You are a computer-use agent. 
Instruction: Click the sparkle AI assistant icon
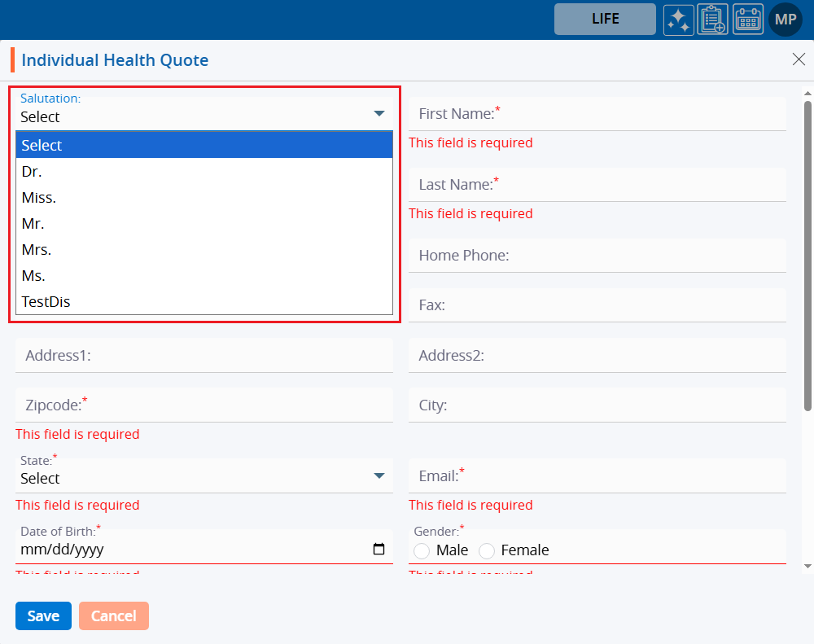(x=677, y=20)
